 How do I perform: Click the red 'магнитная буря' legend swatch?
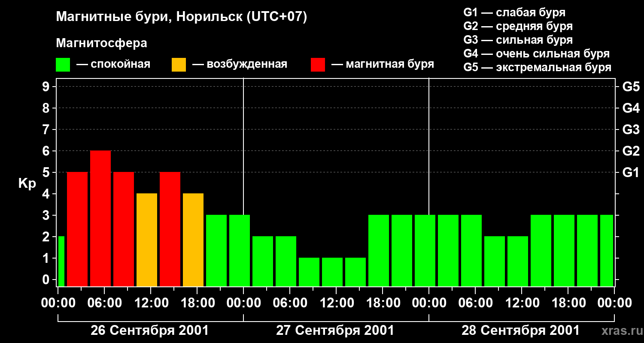[x=318, y=65]
